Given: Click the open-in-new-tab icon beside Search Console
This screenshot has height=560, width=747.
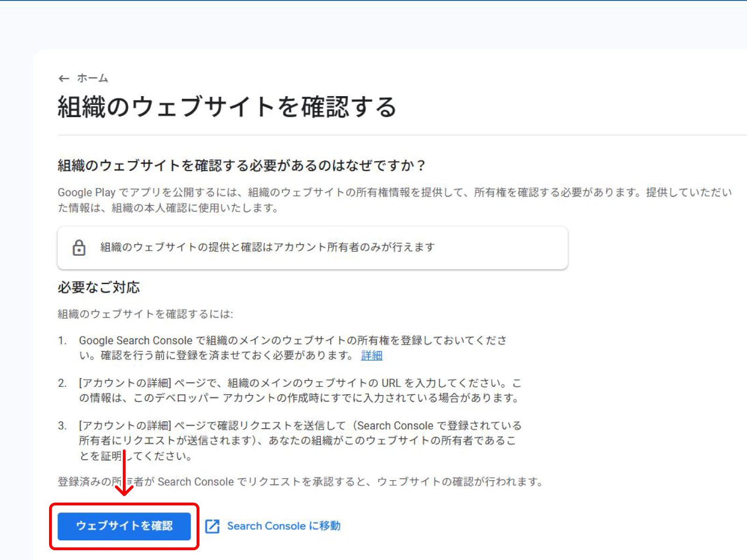Looking at the screenshot, I should [213, 526].
